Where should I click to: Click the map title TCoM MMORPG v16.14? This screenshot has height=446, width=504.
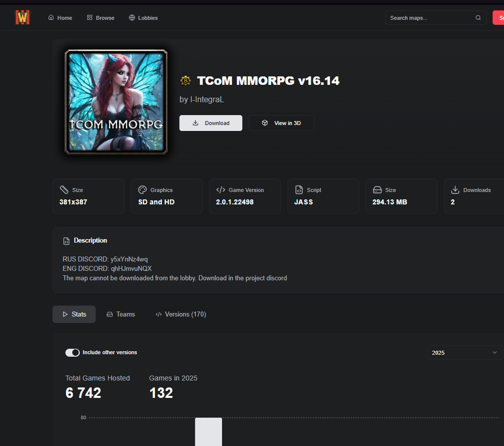pyautogui.click(x=268, y=80)
